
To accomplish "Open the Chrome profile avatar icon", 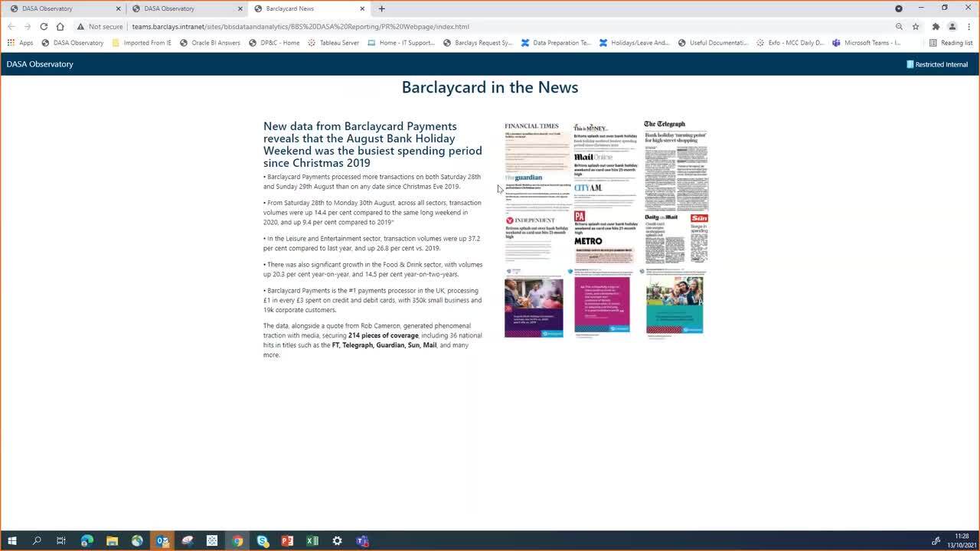I will click(x=952, y=26).
